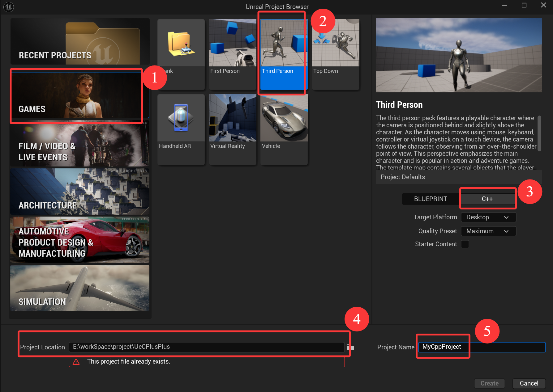Minimize the Unreal Project Browser window
The width and height of the screenshot is (553, 392).
click(504, 6)
